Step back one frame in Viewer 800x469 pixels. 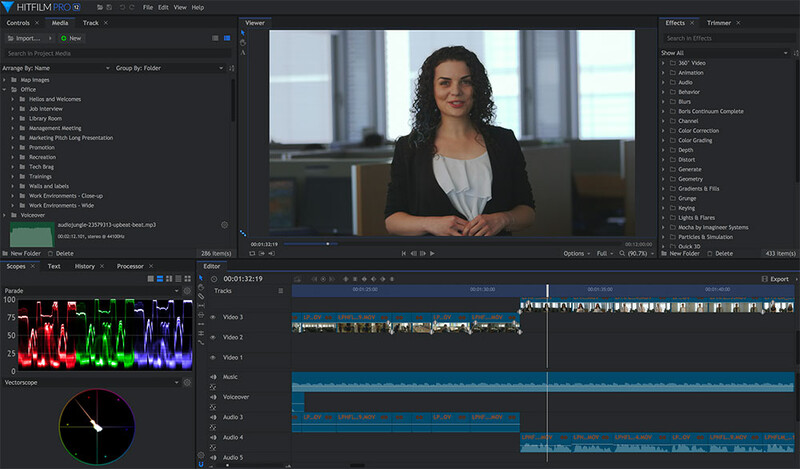point(413,253)
